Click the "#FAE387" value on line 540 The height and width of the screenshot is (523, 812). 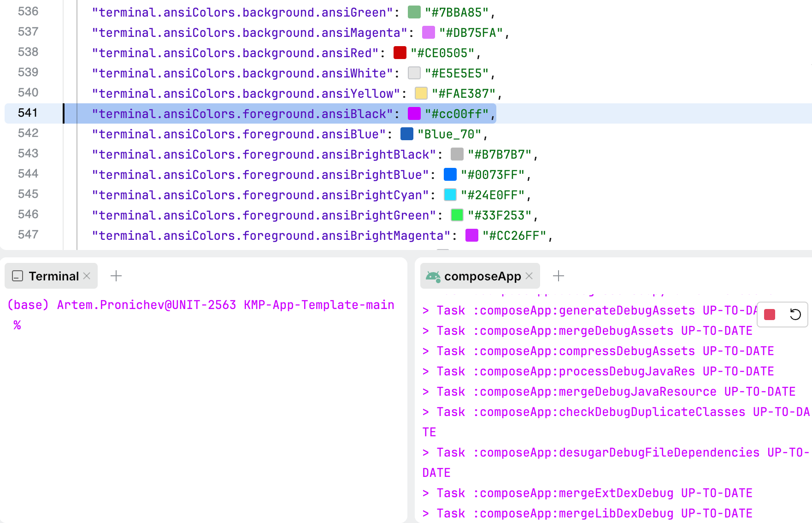click(463, 94)
